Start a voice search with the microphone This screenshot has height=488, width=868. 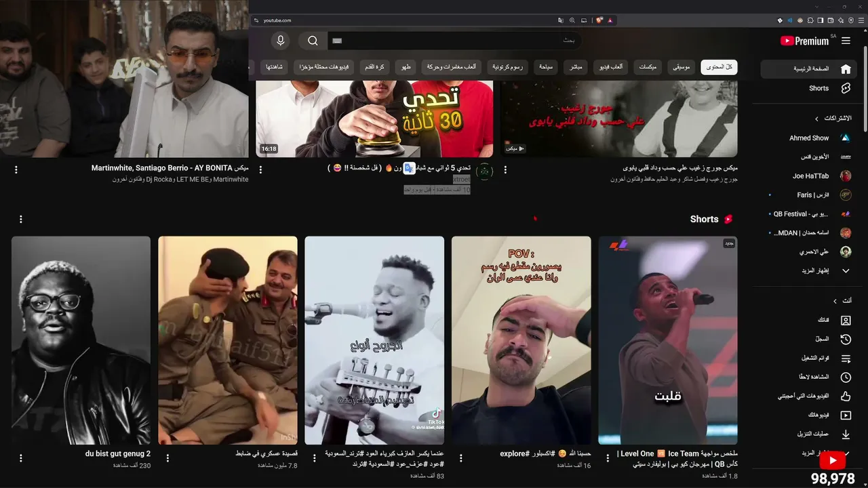tap(280, 41)
